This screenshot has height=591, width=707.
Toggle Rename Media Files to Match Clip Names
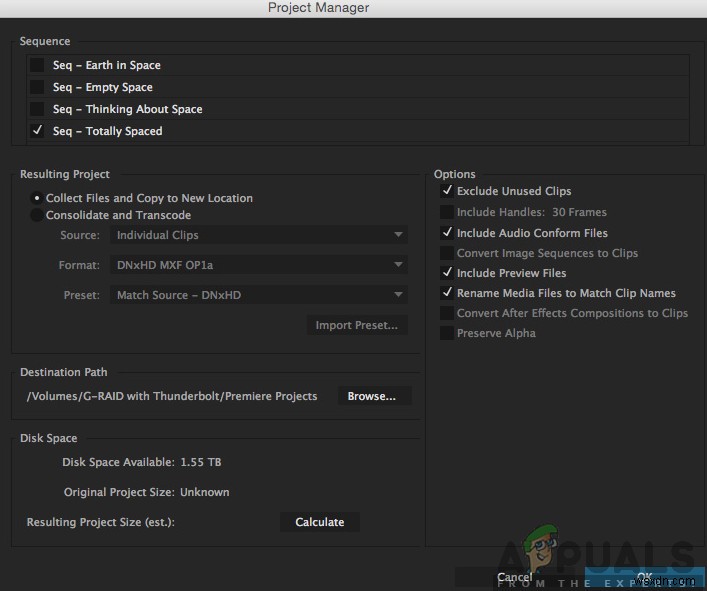[x=447, y=293]
